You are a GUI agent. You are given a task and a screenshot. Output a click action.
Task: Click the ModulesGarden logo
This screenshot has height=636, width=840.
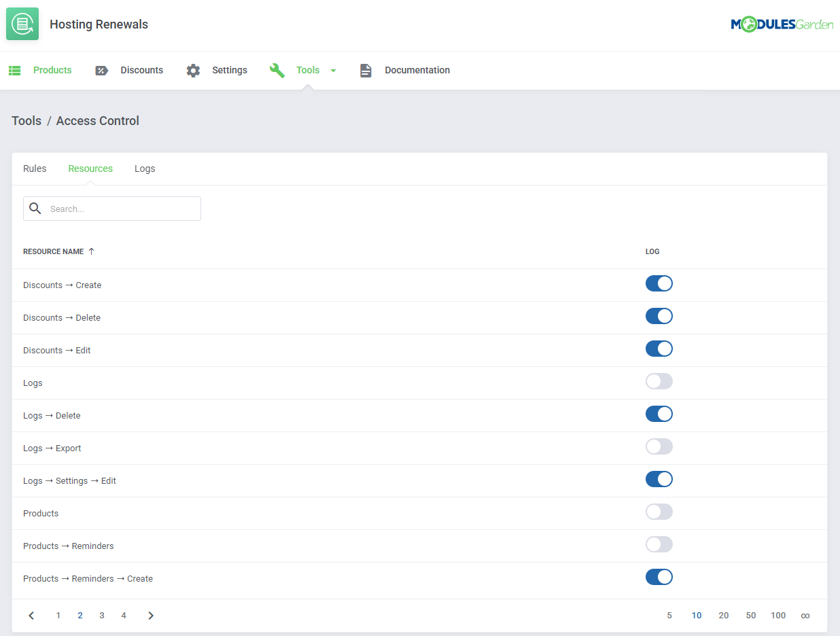(782, 23)
